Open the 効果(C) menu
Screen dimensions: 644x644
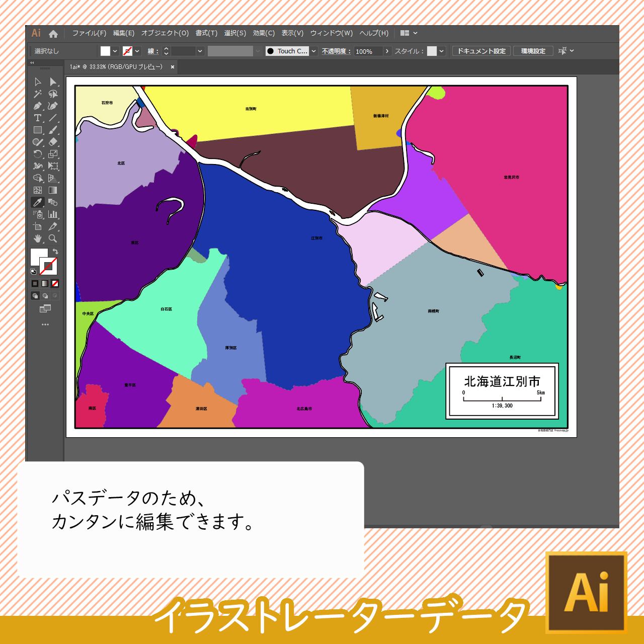(x=264, y=33)
